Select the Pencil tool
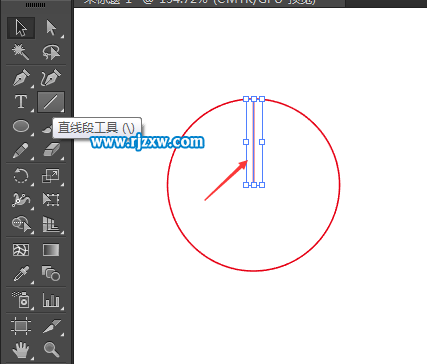 [x=21, y=151]
